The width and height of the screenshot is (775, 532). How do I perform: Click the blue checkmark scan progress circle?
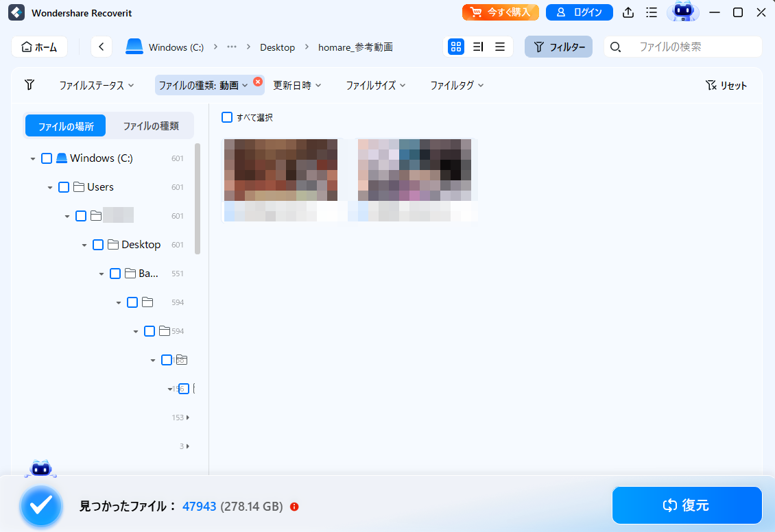(x=41, y=507)
